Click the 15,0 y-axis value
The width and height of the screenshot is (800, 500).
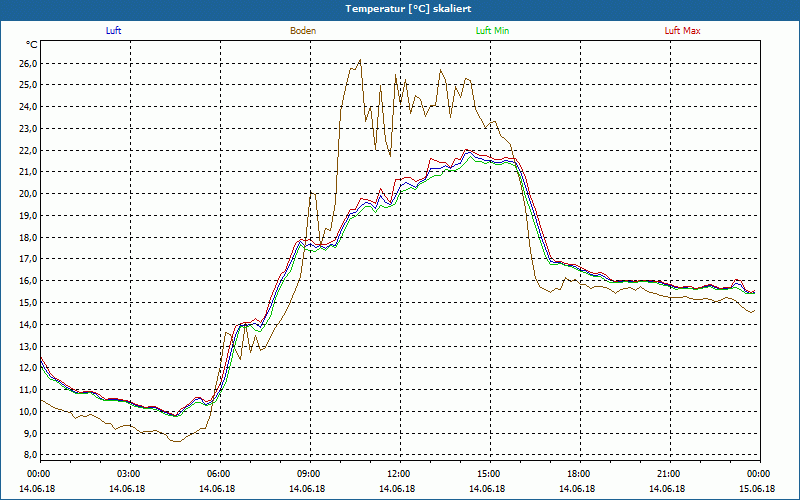[28, 303]
